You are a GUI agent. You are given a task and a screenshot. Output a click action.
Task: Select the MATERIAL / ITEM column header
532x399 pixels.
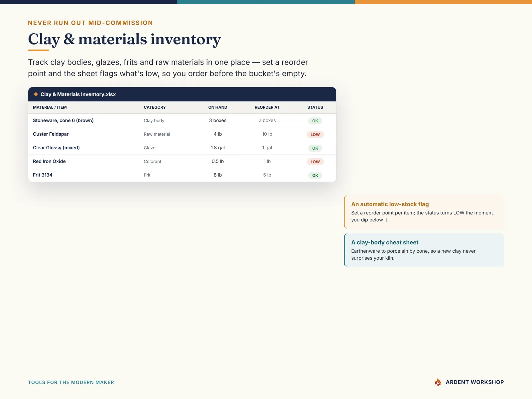coord(50,107)
